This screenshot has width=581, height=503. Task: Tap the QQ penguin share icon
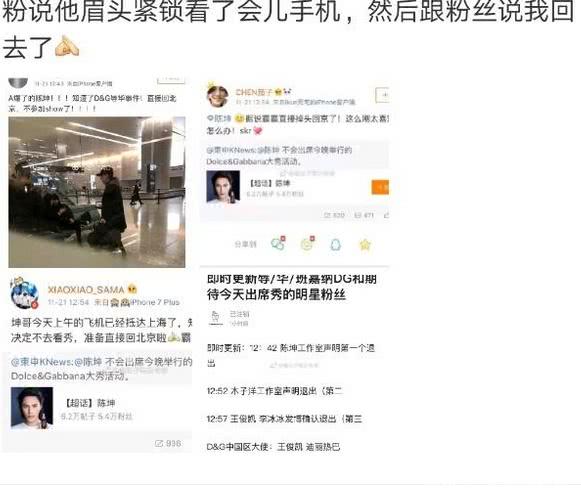pos(335,244)
